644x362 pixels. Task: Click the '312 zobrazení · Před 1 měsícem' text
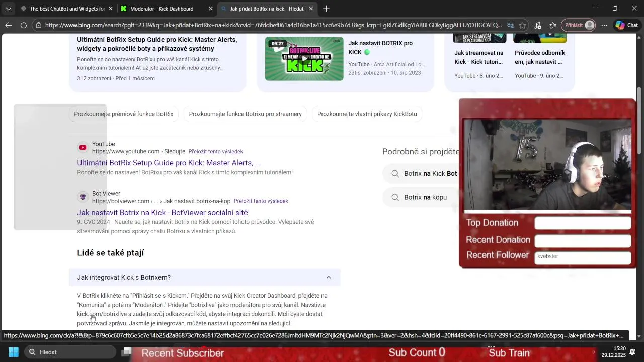(x=116, y=78)
